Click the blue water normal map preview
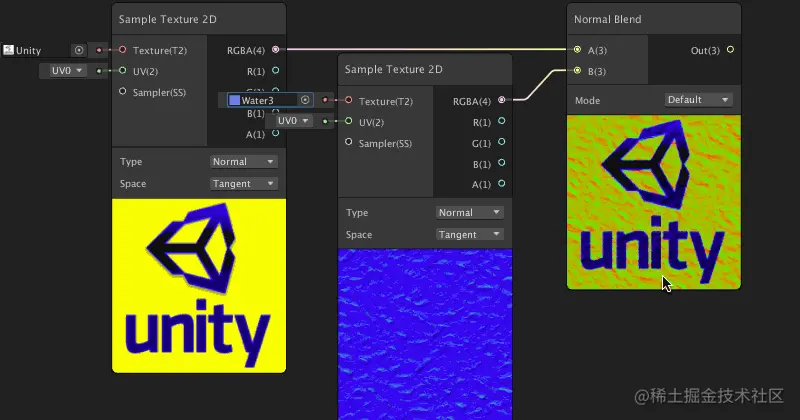The height and width of the screenshot is (420, 800). click(425, 334)
